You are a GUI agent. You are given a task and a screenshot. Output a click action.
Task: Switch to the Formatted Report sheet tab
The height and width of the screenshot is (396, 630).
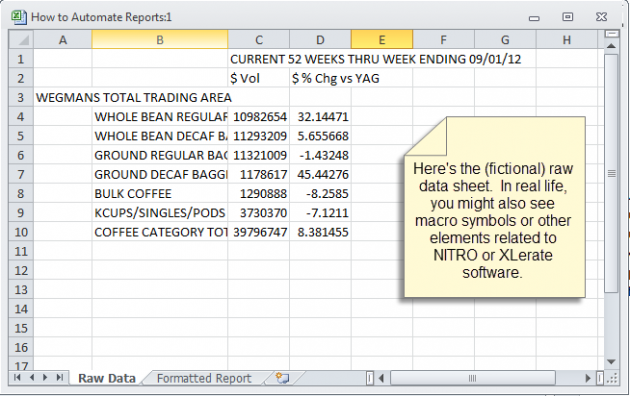(204, 378)
